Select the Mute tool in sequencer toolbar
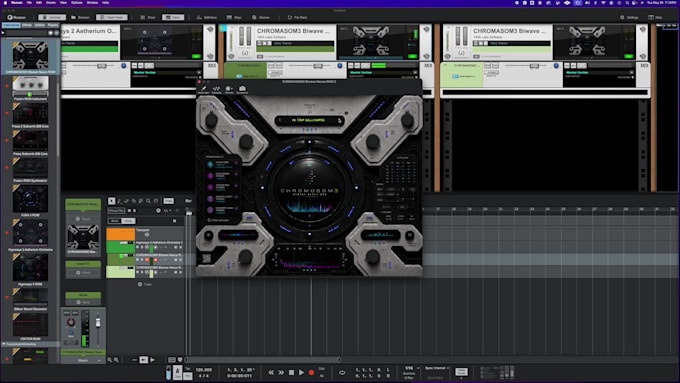680x383 pixels. (141, 201)
